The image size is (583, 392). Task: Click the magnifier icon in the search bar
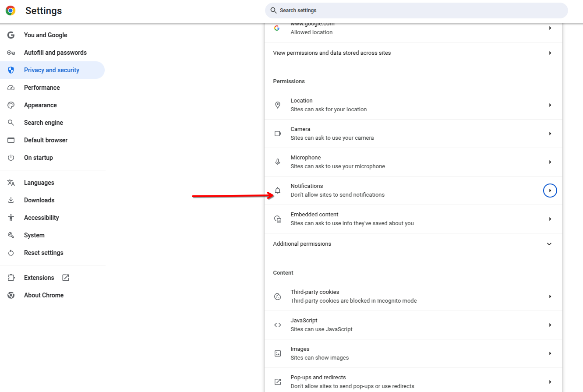point(273,10)
